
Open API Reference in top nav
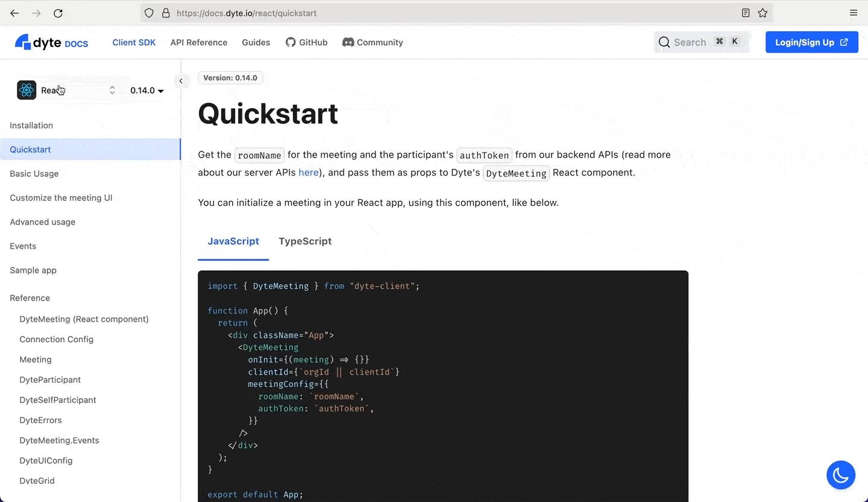199,42
